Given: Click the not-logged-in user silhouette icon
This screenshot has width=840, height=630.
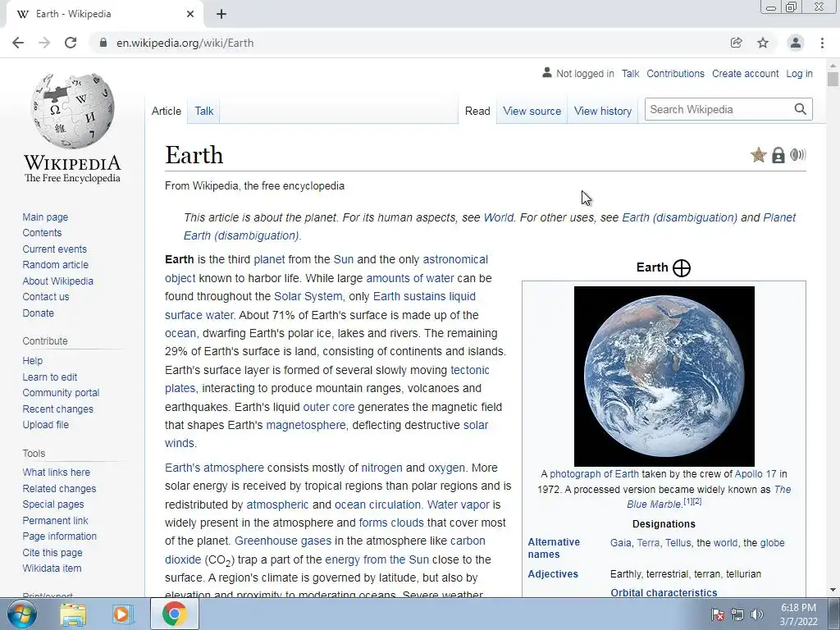Looking at the screenshot, I should [546, 72].
